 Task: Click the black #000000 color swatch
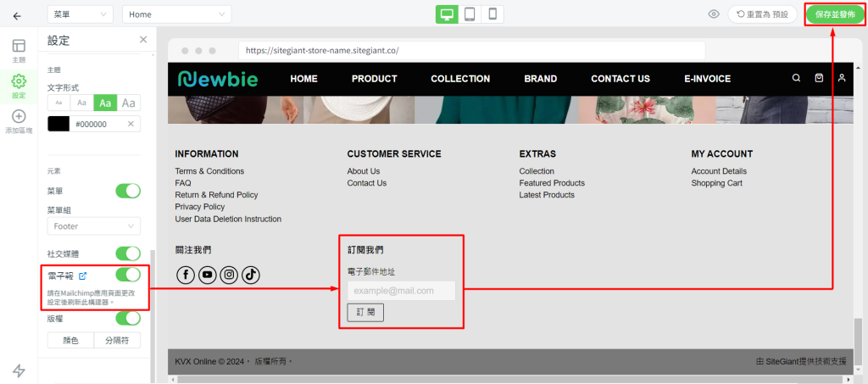(58, 124)
